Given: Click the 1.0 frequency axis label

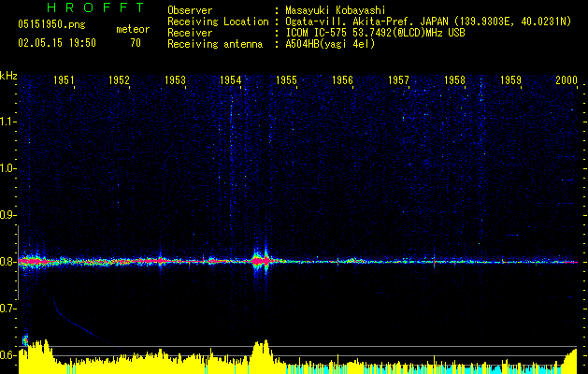Looking at the screenshot, I should coord(7,168).
